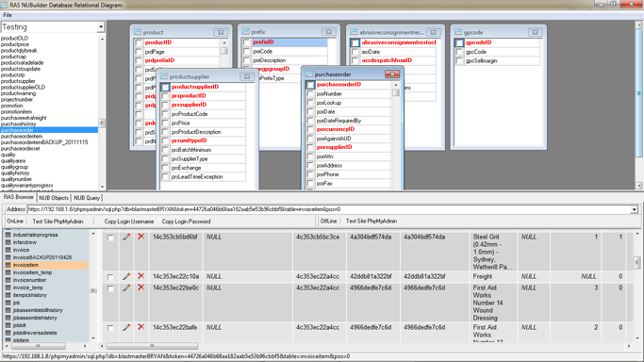Expand the Address bar URL dropdown
Screen dimensions: 644x362
[x=635, y=209]
